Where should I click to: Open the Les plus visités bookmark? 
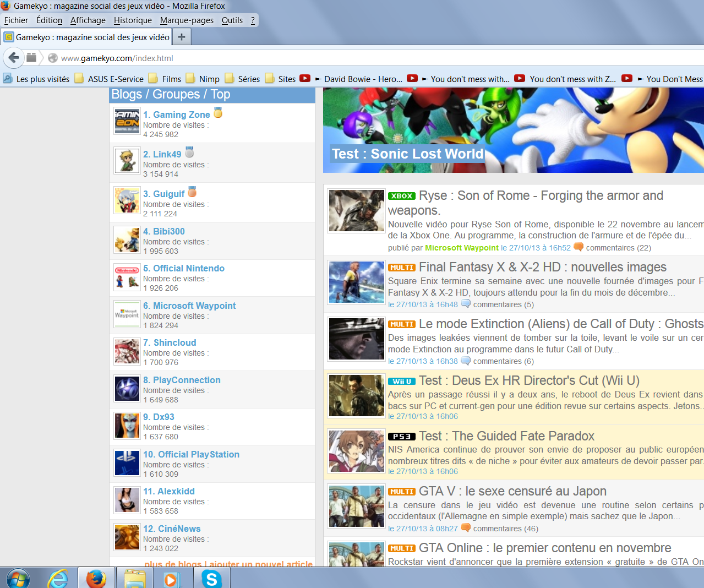[36, 79]
